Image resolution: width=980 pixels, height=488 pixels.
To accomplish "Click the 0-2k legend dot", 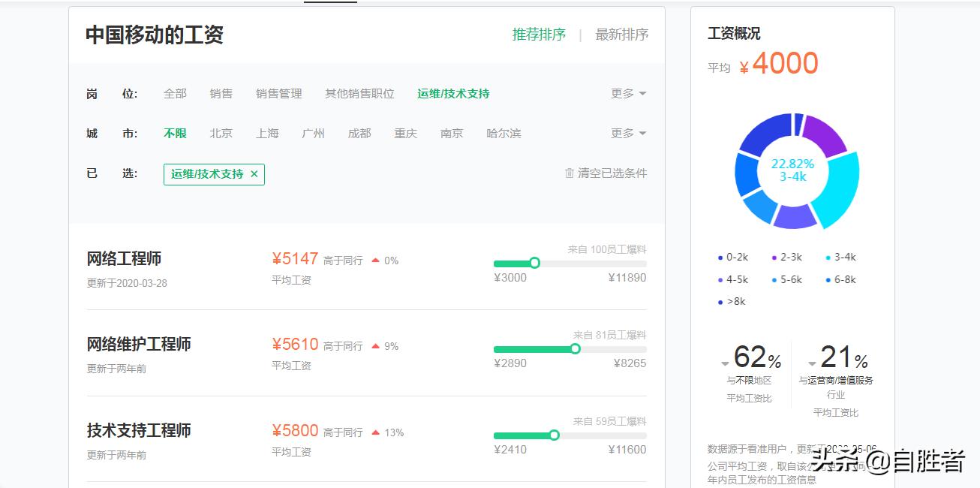I will point(720,258).
